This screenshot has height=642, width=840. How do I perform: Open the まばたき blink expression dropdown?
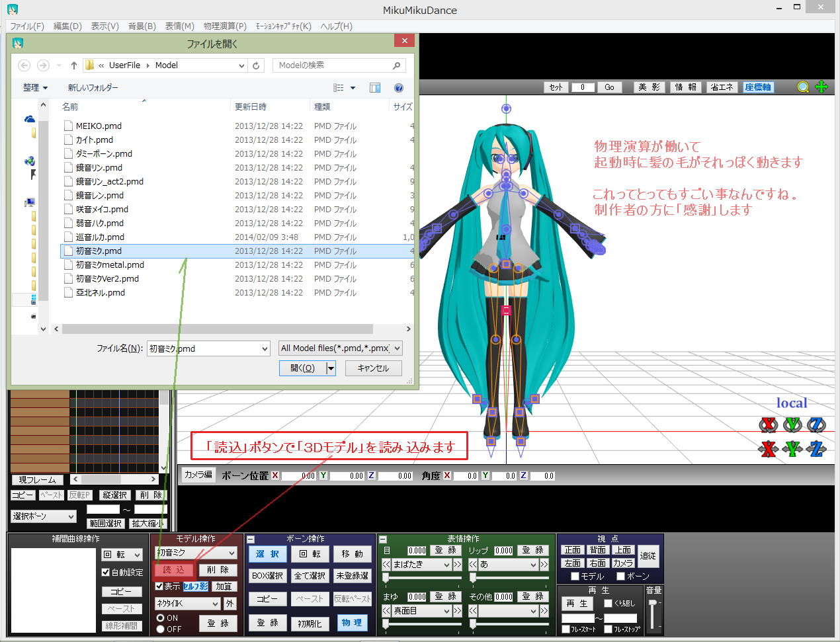click(x=422, y=564)
